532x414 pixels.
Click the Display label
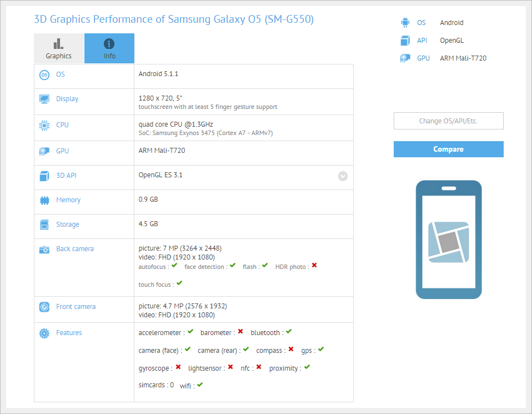[67, 99]
